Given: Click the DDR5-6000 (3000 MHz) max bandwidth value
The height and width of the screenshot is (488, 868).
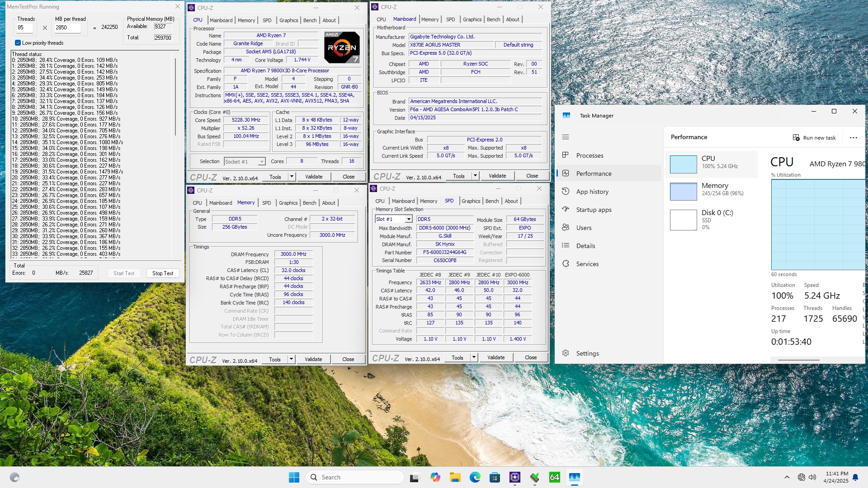Looking at the screenshot, I should pyautogui.click(x=445, y=228).
